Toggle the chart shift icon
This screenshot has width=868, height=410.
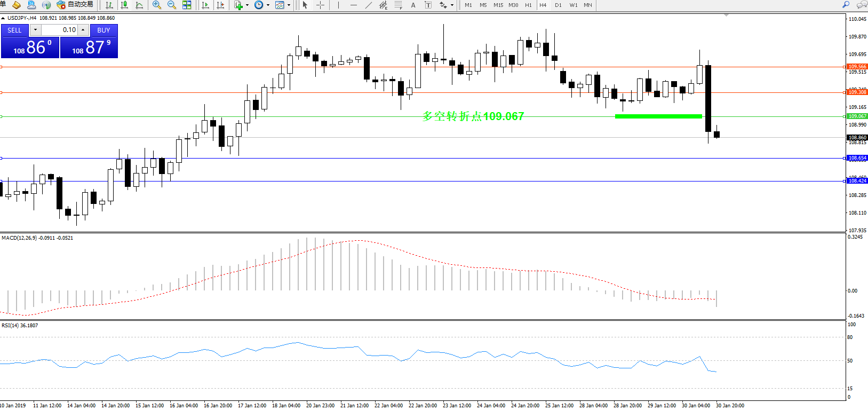(x=220, y=5)
